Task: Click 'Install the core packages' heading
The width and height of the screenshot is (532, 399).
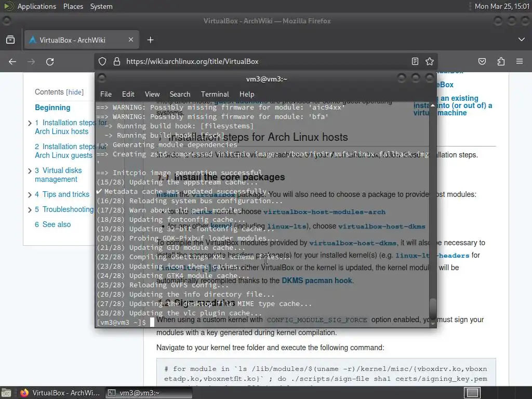Action: point(229,177)
